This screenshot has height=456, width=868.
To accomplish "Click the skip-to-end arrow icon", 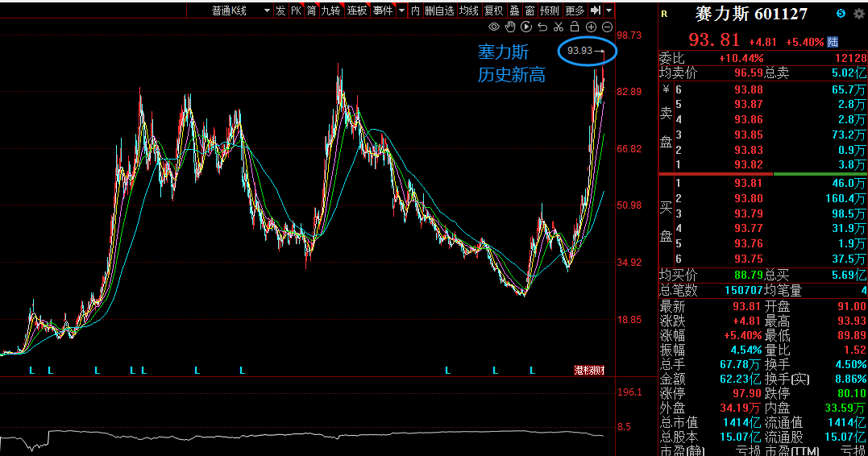I will (596, 10).
